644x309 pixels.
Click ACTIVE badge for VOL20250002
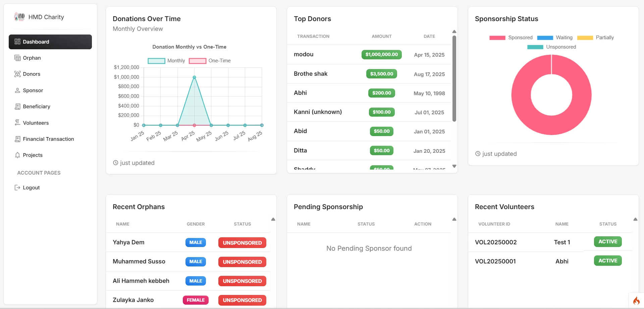tap(607, 242)
